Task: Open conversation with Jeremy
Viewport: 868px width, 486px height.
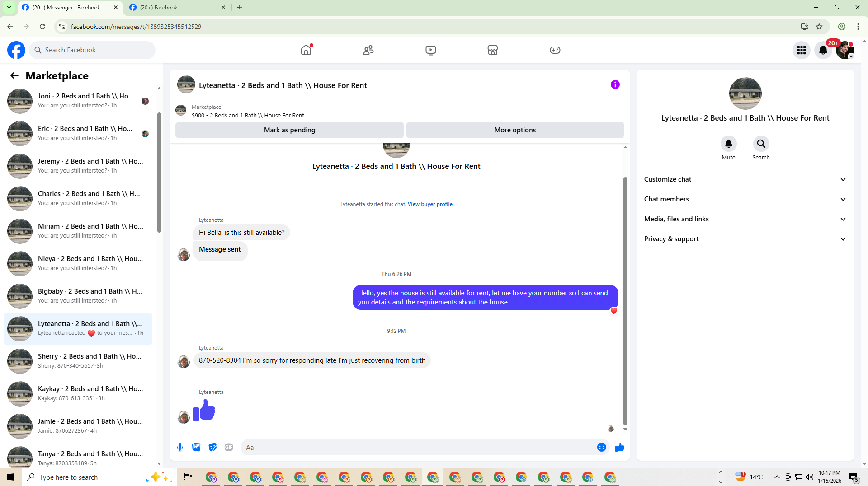Action: 78,165
